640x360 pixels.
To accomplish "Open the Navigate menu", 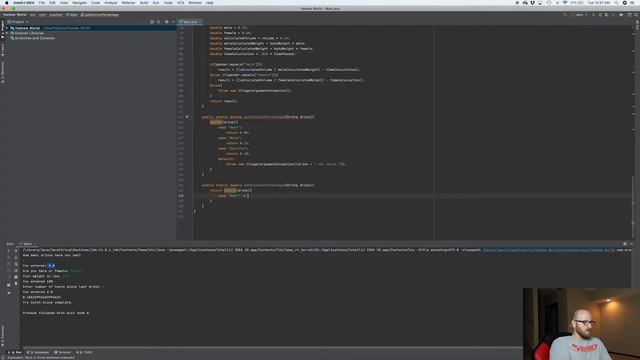I will [x=79, y=2].
